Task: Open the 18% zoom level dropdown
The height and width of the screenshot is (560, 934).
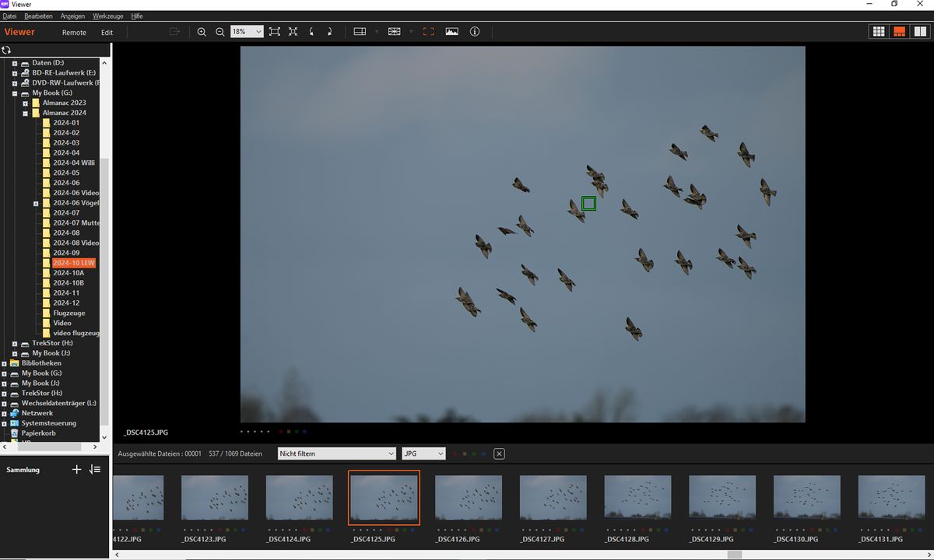Action: click(258, 32)
